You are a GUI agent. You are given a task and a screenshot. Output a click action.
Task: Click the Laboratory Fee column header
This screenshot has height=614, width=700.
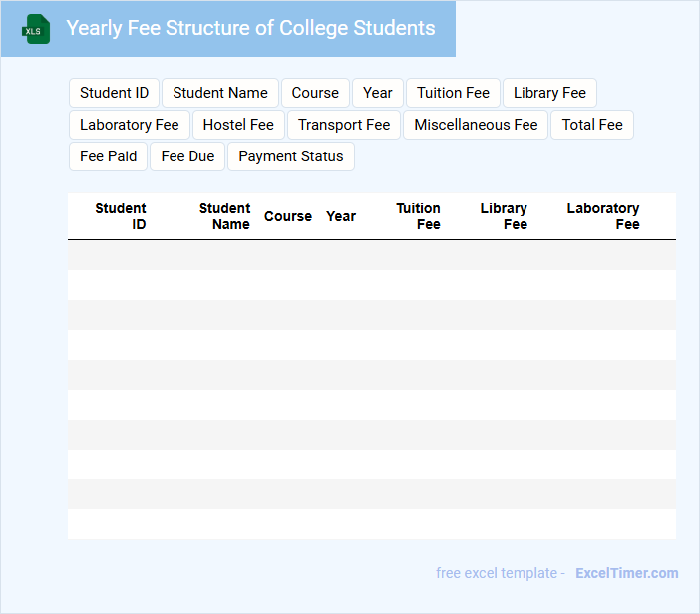click(603, 216)
